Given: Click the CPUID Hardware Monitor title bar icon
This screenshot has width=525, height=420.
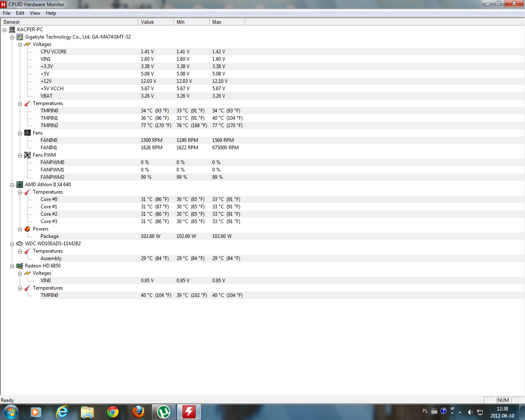Looking at the screenshot, I should (4, 5).
